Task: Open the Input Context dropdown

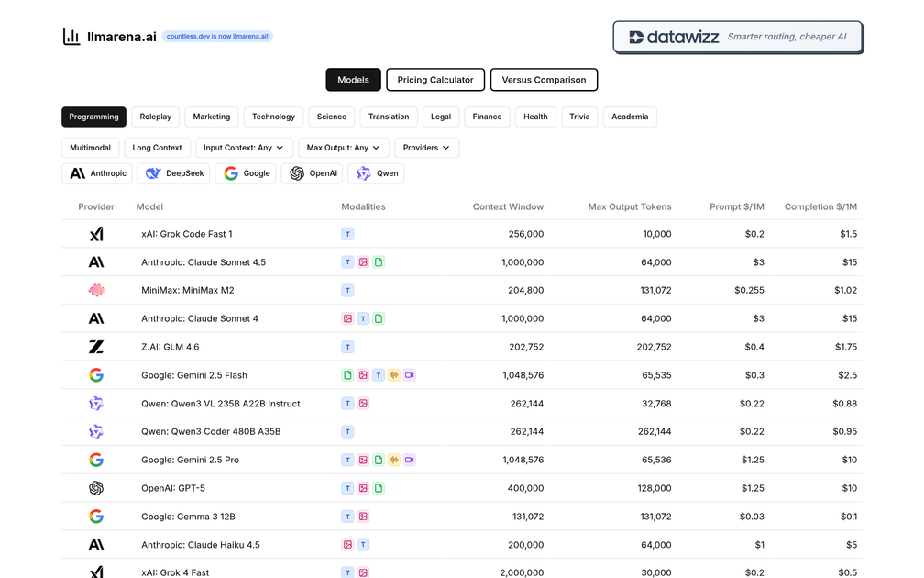Action: click(x=244, y=148)
